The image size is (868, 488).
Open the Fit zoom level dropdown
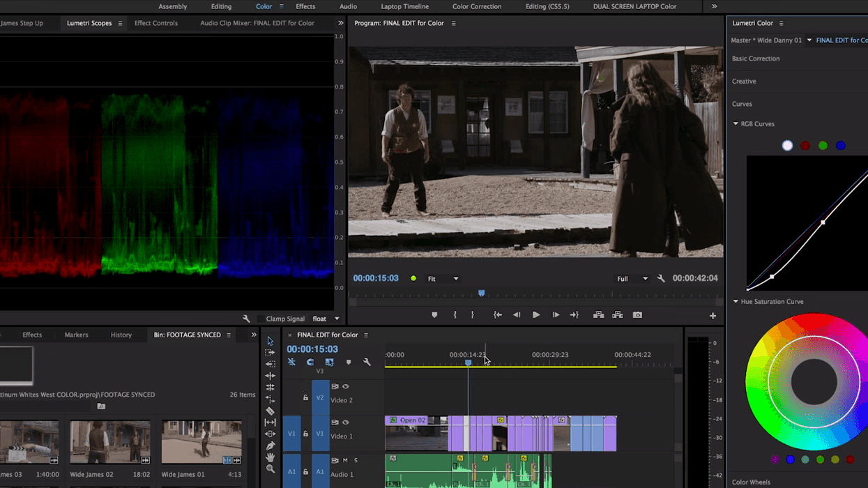point(443,279)
